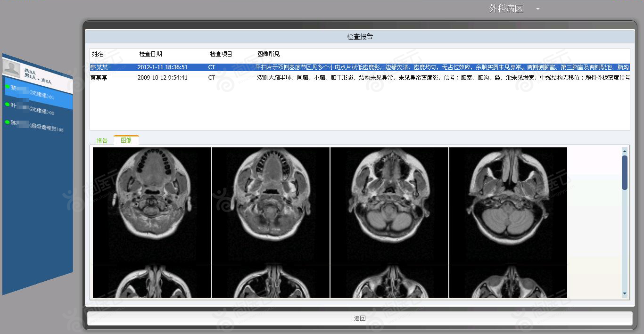
Task: Click the patient avatar icon in sidebar
Action: pos(11,68)
